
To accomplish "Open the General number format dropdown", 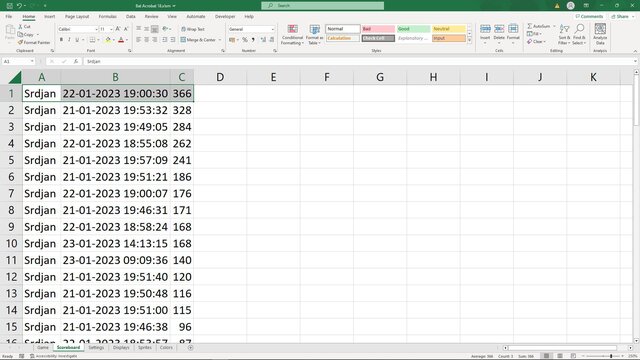I will coord(273,29).
